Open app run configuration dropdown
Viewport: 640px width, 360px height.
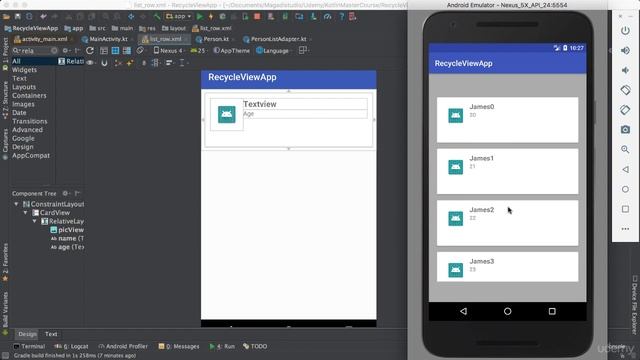pos(178,17)
